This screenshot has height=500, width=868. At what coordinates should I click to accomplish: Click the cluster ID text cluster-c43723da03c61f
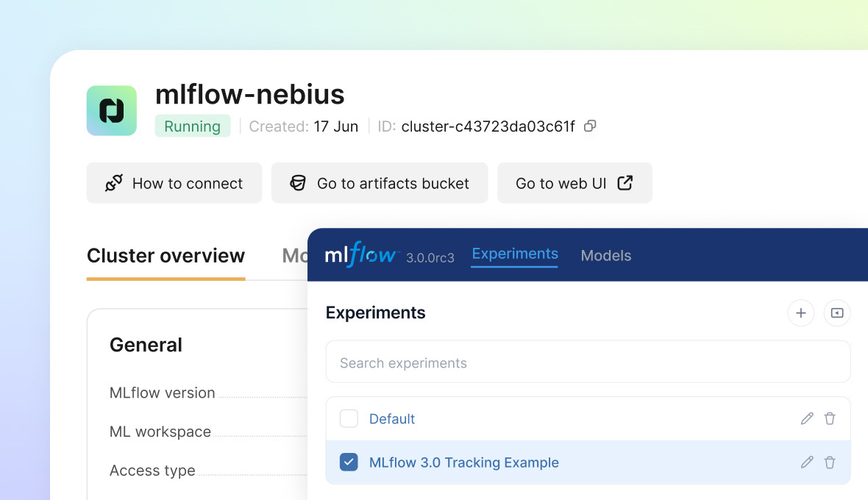tap(488, 126)
